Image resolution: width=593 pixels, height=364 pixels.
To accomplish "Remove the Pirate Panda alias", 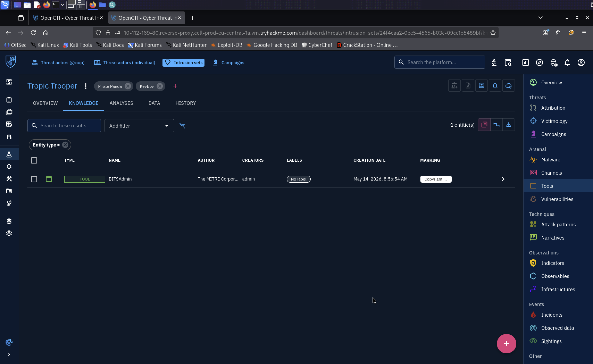I will click(x=128, y=86).
